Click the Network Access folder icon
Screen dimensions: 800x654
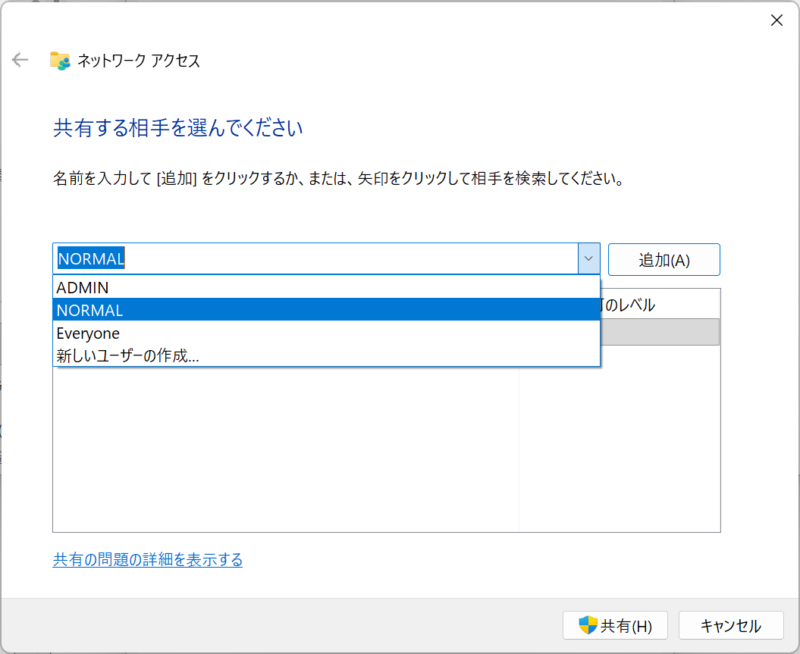(x=60, y=60)
